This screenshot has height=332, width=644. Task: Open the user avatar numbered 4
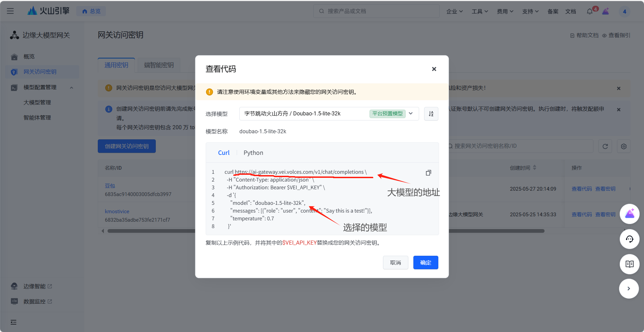pyautogui.click(x=624, y=11)
